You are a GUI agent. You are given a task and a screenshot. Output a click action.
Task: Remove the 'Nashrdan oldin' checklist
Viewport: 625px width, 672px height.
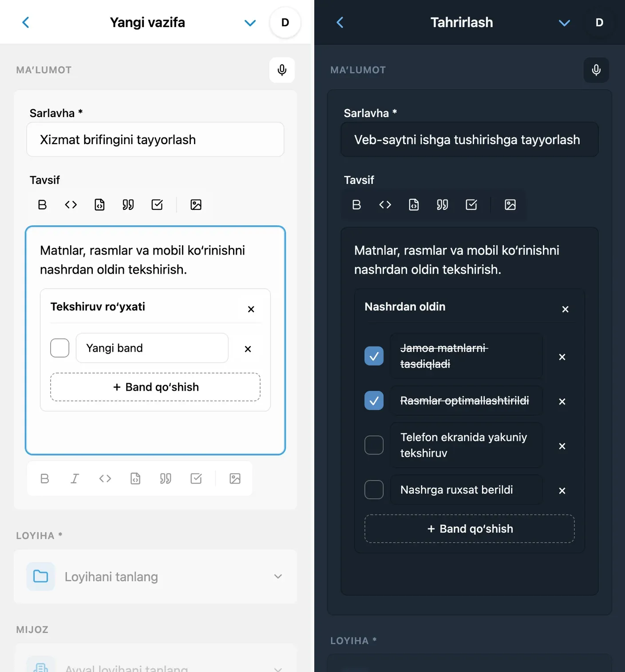coord(565,309)
